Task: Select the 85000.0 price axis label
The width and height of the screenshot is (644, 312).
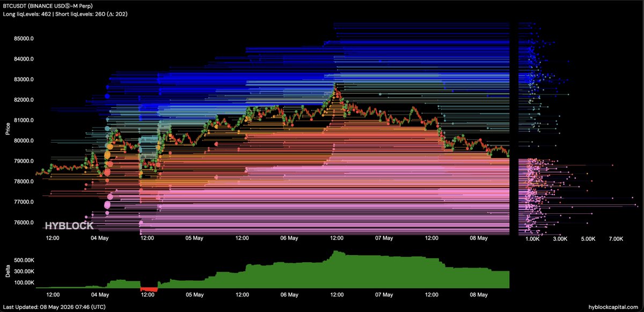Action: coord(24,39)
